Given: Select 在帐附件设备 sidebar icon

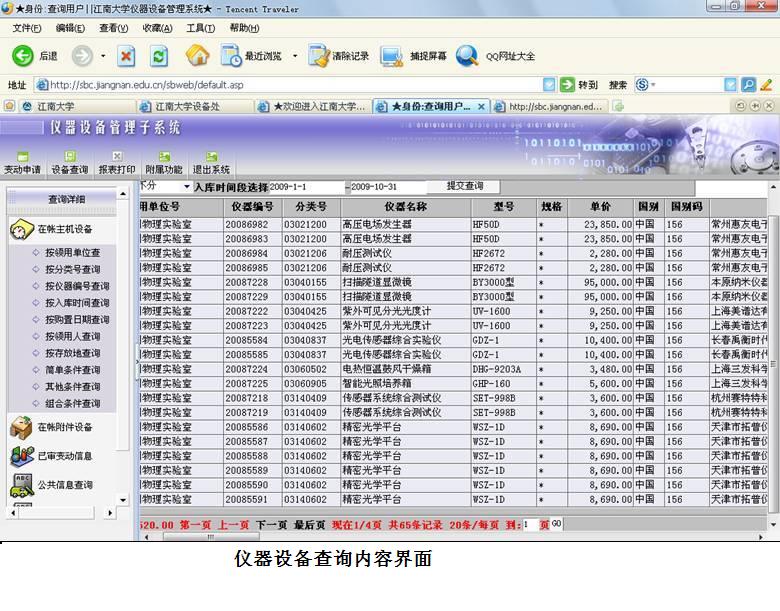Looking at the screenshot, I should [22, 427].
